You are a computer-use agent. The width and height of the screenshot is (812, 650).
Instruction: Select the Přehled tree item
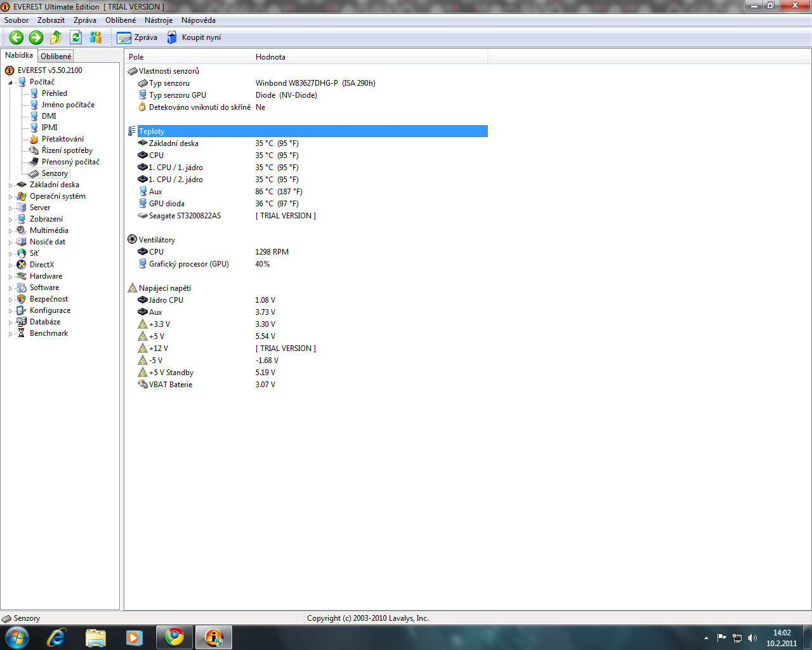pyautogui.click(x=55, y=93)
